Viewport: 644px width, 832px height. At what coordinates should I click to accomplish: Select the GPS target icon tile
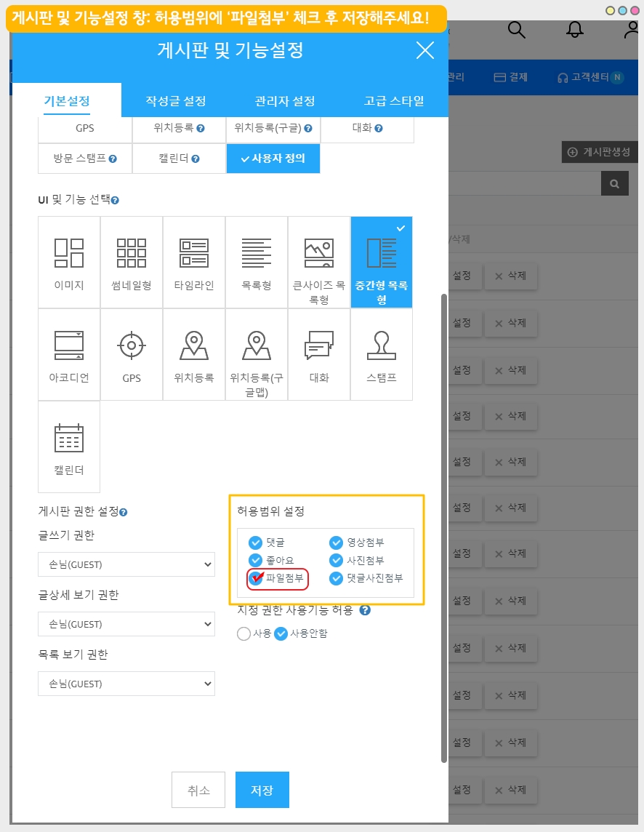click(132, 354)
